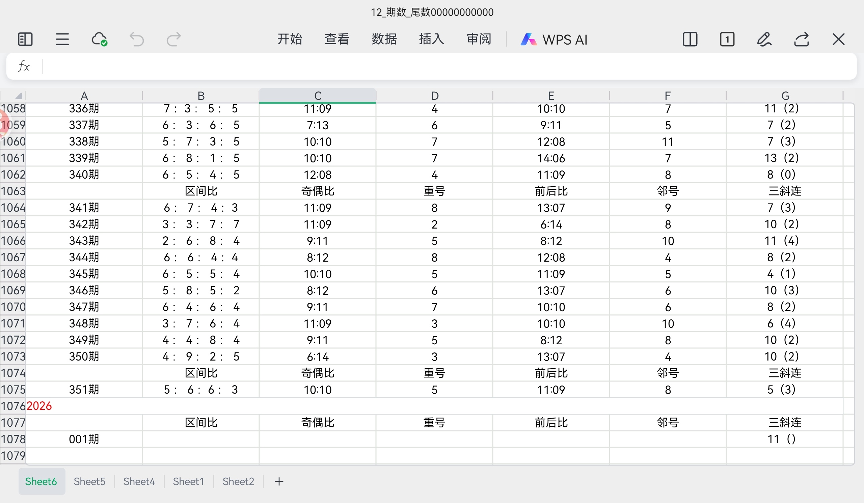
Task: Click the share export icon
Action: coord(802,39)
